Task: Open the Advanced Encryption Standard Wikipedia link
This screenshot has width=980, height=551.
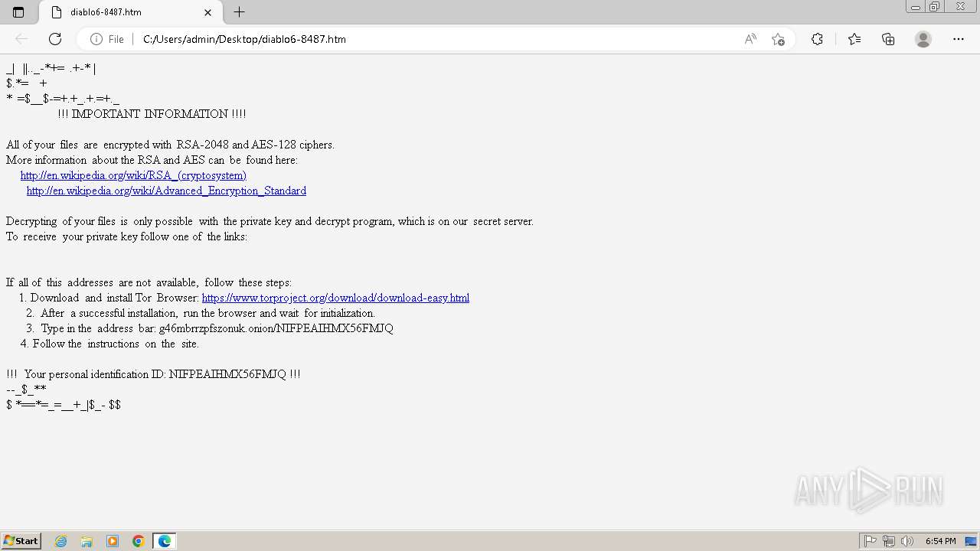Action: tap(166, 191)
